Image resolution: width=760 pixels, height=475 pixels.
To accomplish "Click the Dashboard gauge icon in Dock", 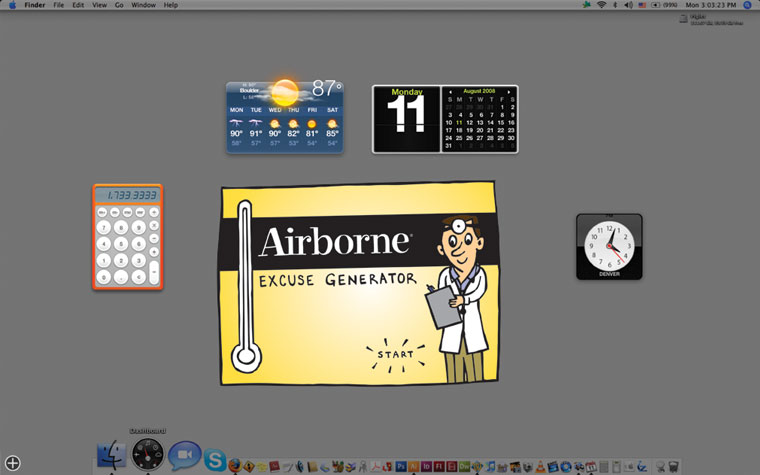I will click(x=147, y=454).
